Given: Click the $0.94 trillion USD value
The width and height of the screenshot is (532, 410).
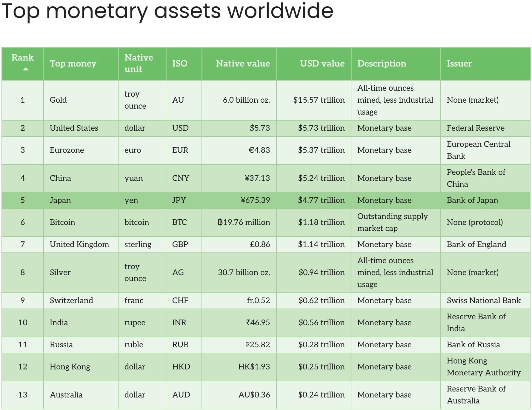Looking at the screenshot, I should [322, 272].
